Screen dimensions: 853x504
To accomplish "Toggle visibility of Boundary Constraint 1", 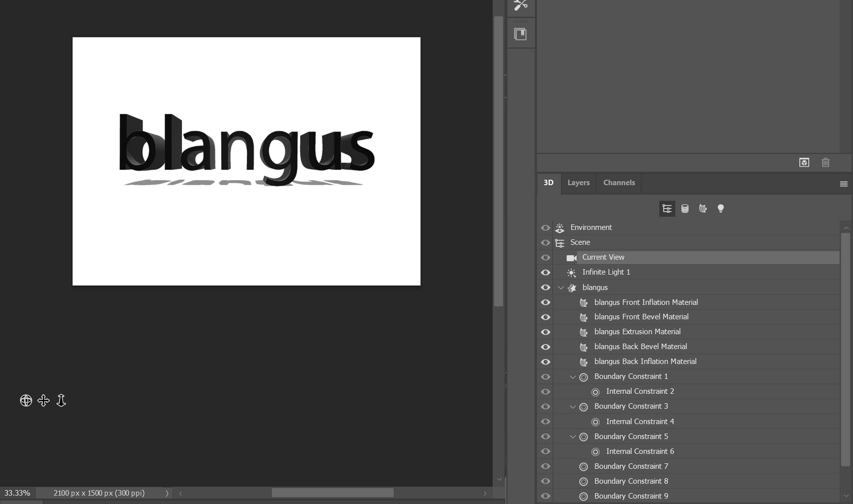I will pyautogui.click(x=545, y=377).
